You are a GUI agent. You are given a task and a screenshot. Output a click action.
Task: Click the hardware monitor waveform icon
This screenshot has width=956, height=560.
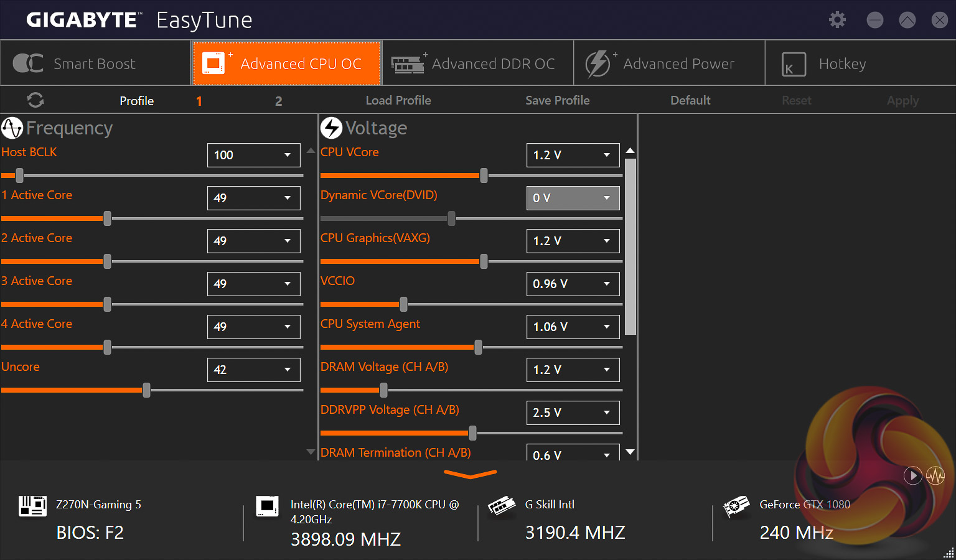point(935,476)
